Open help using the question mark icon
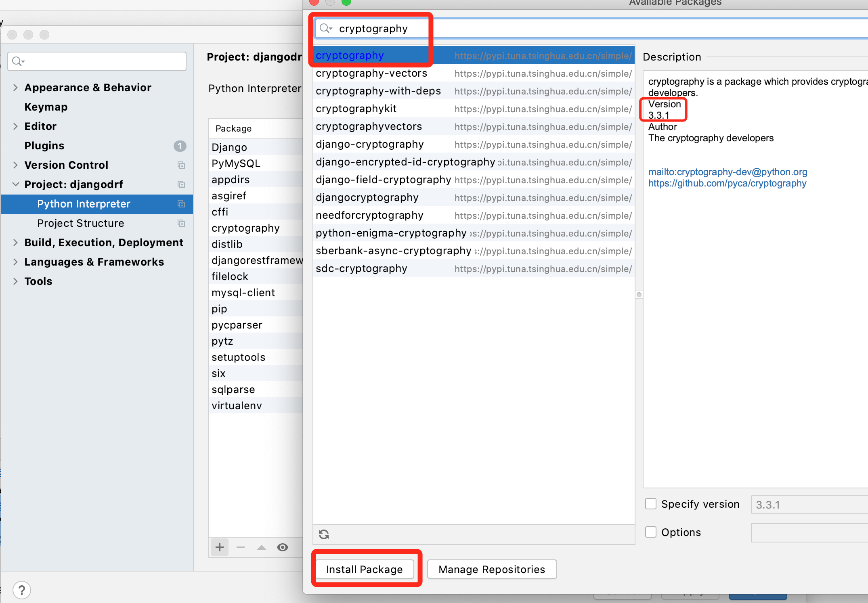 tap(22, 590)
